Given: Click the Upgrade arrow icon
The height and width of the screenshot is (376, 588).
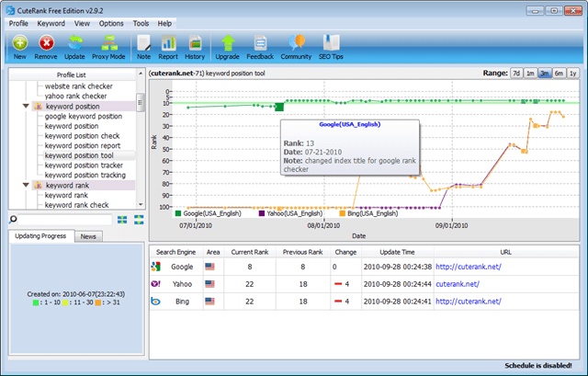Looking at the screenshot, I should coord(228,43).
